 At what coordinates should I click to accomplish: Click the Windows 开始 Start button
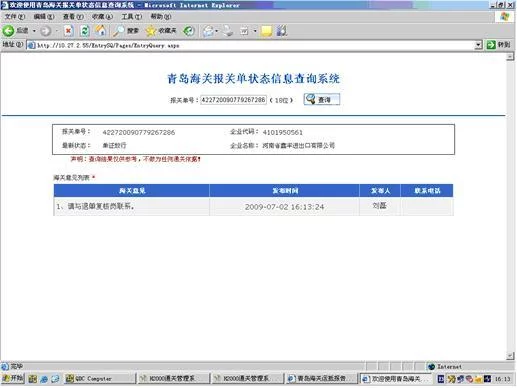(x=13, y=378)
